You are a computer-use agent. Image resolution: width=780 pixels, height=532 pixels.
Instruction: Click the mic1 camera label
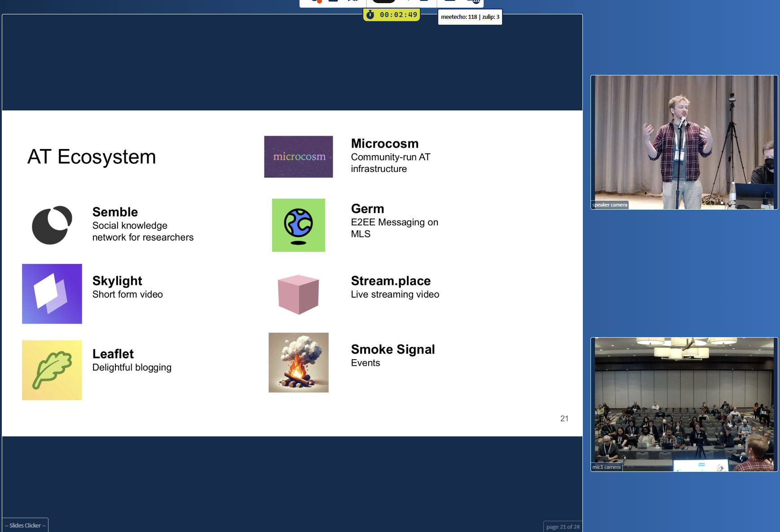coord(606,467)
